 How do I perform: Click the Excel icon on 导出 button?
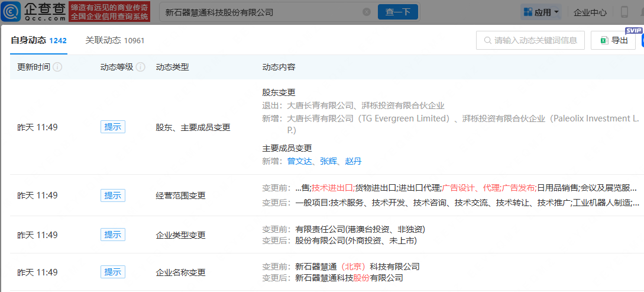tap(604, 40)
